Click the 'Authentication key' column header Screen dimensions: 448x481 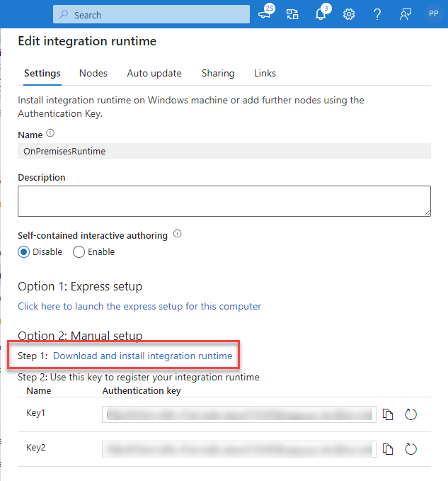[142, 391]
